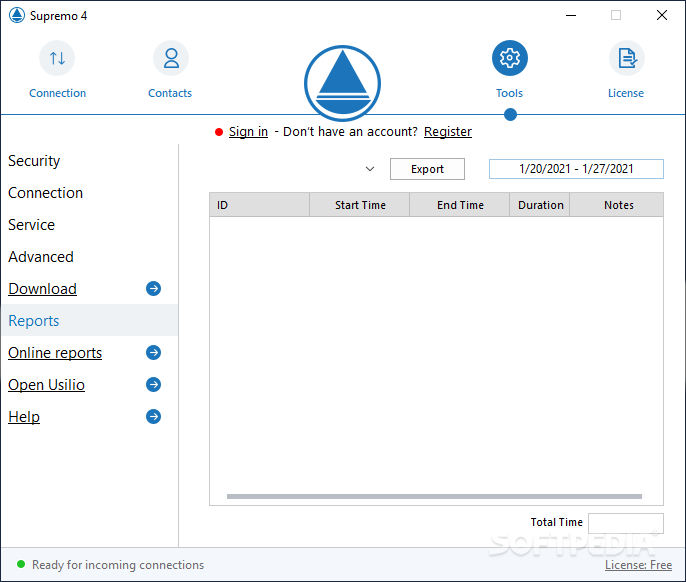Open the Connection item in the sidebar

click(46, 193)
